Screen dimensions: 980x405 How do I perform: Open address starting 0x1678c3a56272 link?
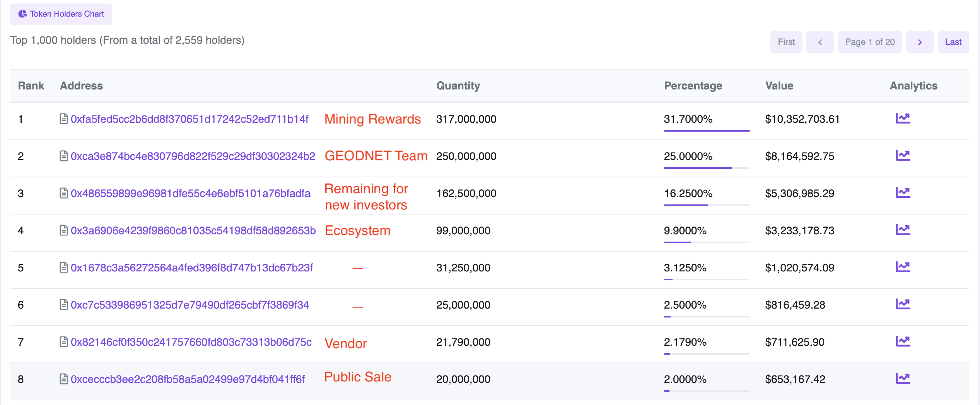191,268
